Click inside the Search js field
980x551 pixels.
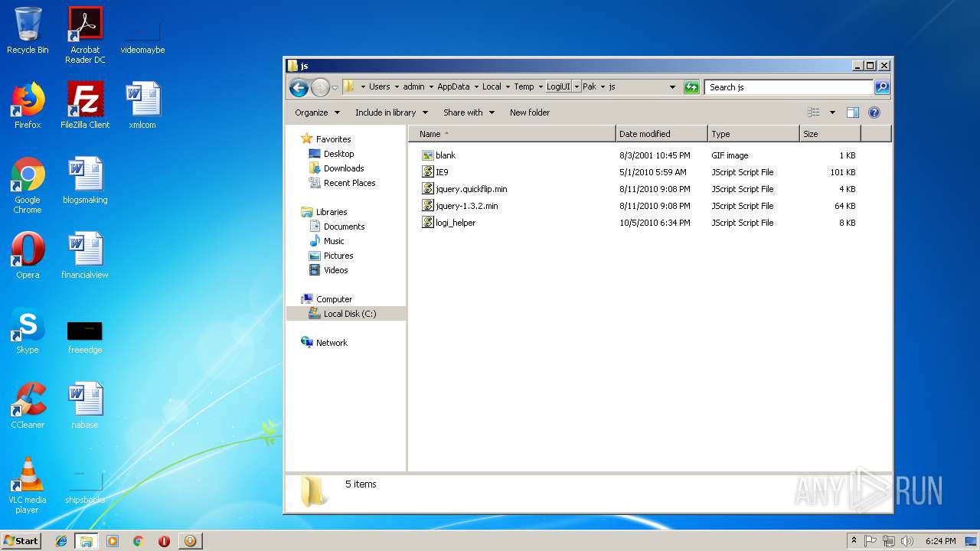pyautogui.click(x=789, y=87)
